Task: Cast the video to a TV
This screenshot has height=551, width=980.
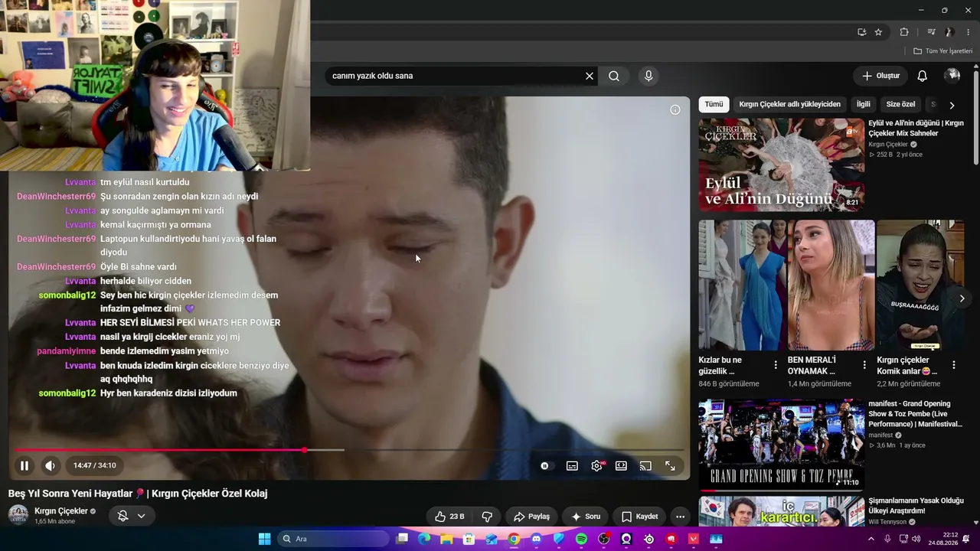Action: coord(645,465)
